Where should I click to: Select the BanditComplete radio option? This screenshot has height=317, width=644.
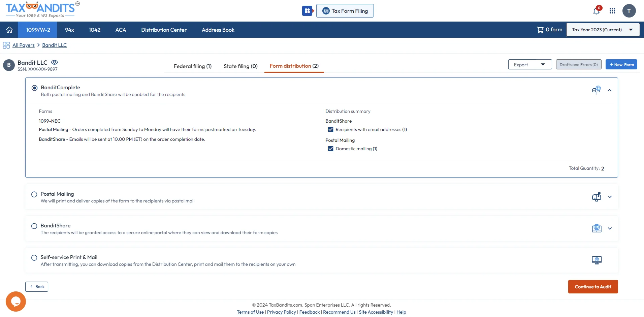click(x=34, y=88)
